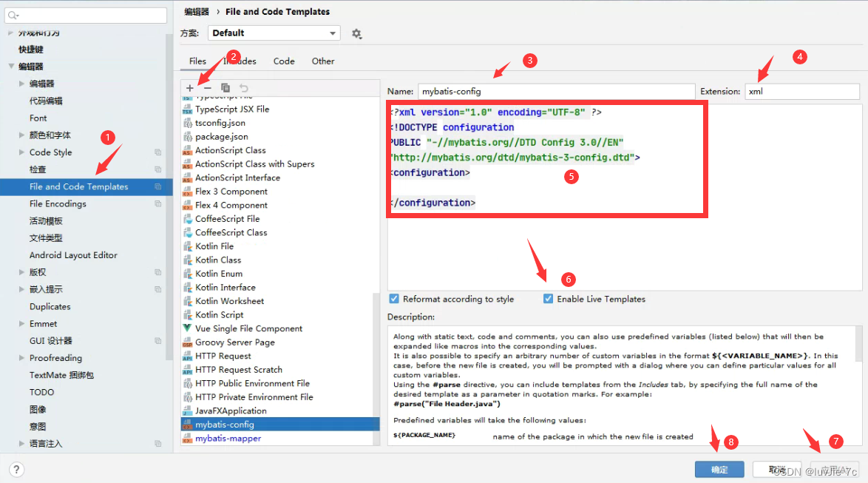Click the help question mark icon
The image size is (868, 483).
tap(16, 469)
